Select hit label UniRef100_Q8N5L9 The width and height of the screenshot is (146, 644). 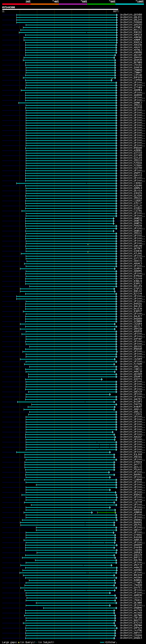tap(131, 188)
